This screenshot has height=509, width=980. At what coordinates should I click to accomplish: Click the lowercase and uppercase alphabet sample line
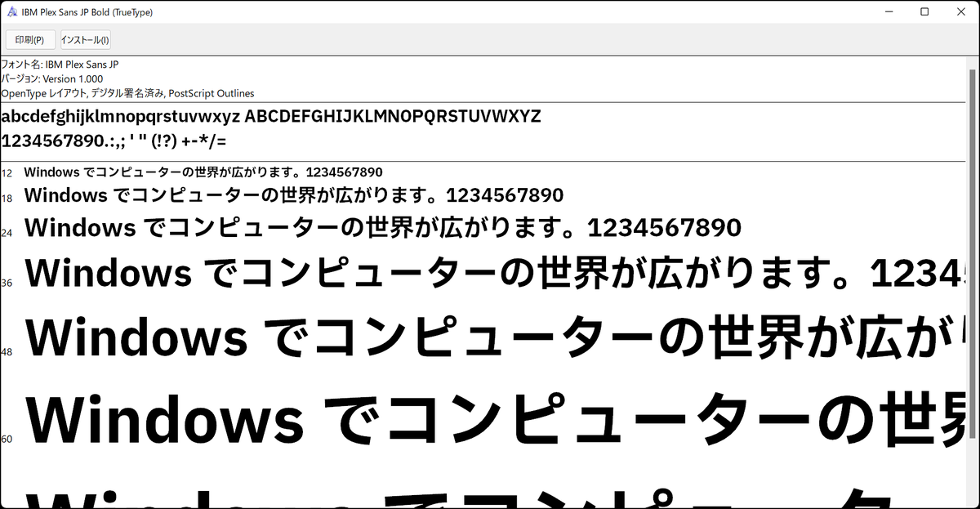tap(271, 117)
